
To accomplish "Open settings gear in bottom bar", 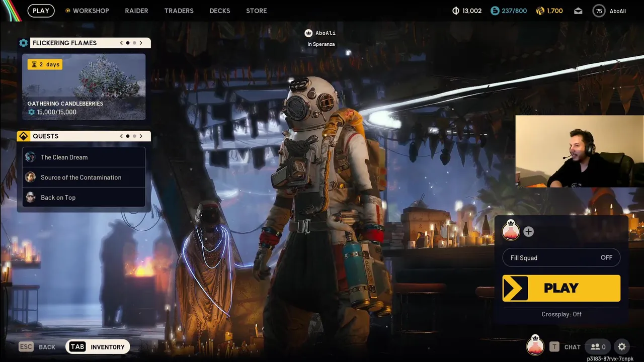I will tap(622, 346).
